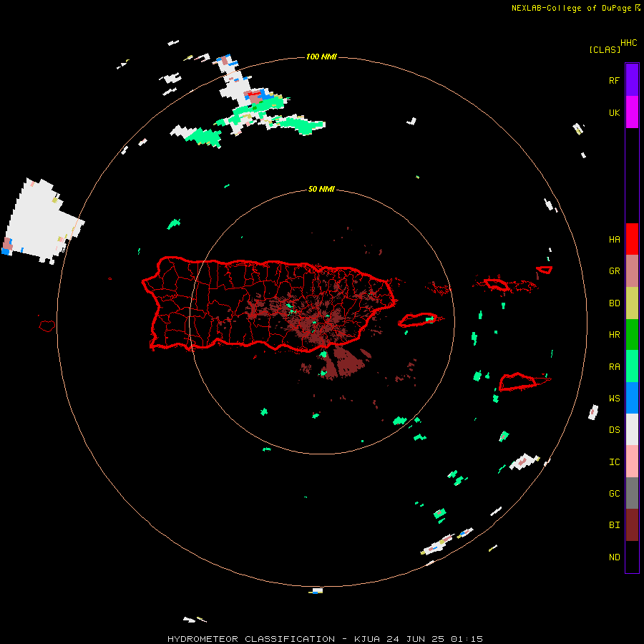
Task: Click the RF legend label
Action: [614, 80]
